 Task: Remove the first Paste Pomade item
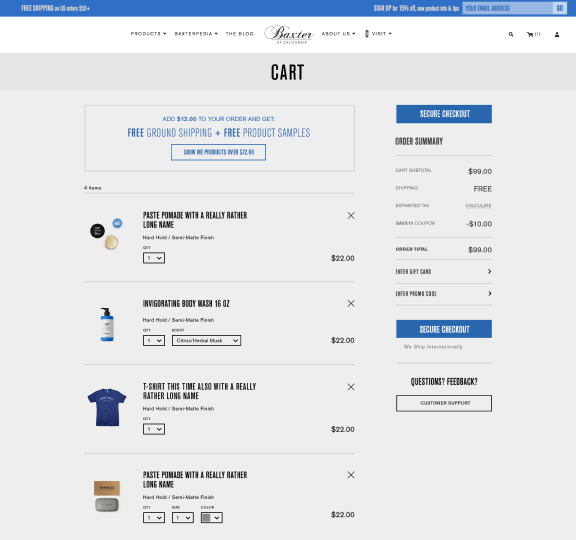(351, 216)
